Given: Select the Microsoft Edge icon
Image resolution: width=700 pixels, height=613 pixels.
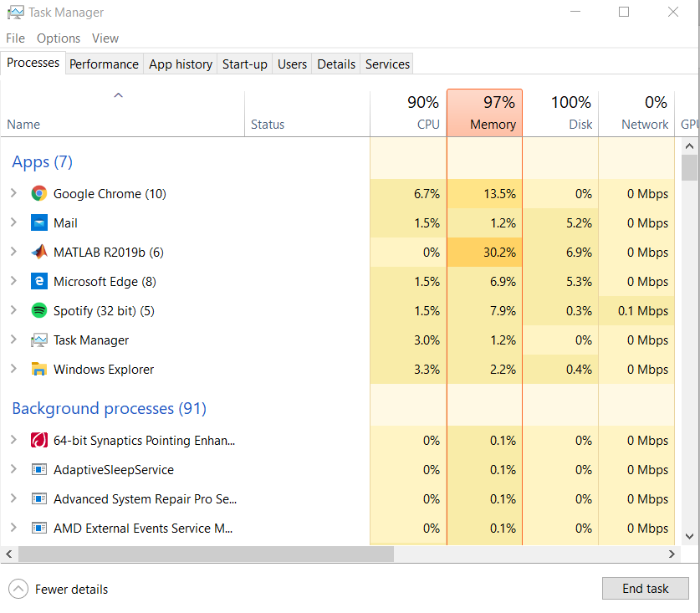Looking at the screenshot, I should pyautogui.click(x=38, y=282).
